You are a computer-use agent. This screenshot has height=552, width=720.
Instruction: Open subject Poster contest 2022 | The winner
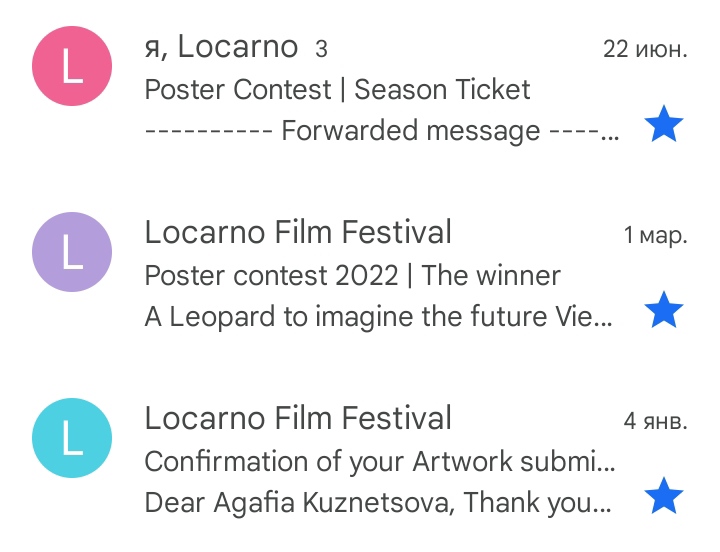[353, 276]
